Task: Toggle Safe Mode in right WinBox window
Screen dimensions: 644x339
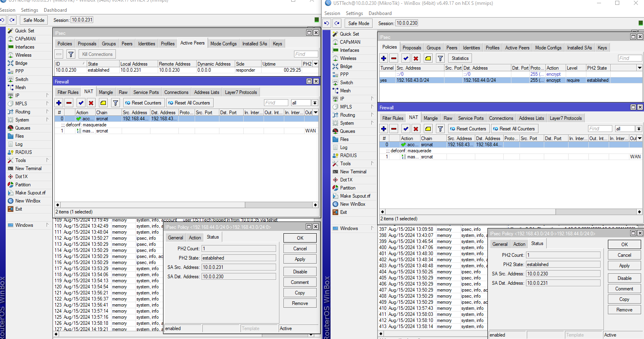Action: [358, 23]
